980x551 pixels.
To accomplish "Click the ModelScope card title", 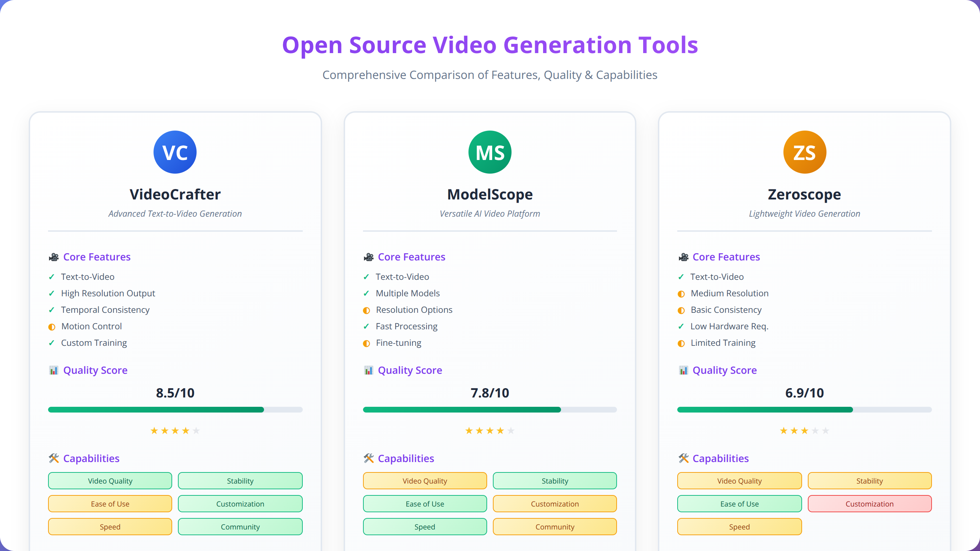I will pyautogui.click(x=490, y=194).
